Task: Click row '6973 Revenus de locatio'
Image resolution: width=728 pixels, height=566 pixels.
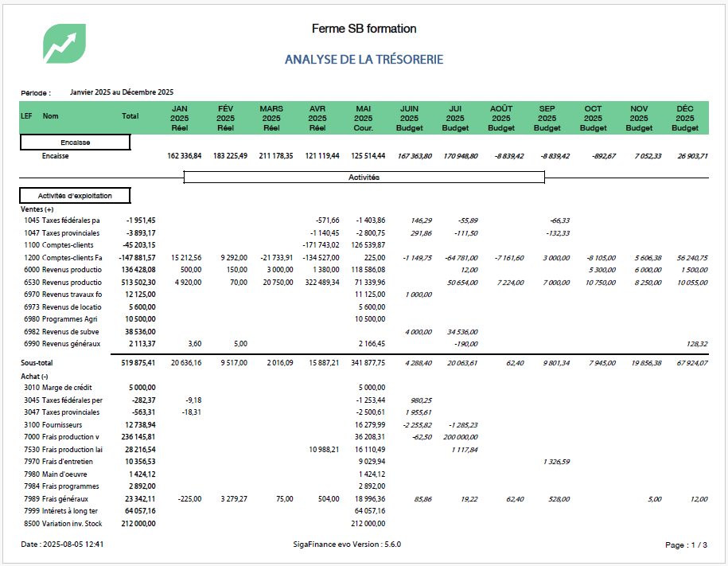Action: point(364,306)
